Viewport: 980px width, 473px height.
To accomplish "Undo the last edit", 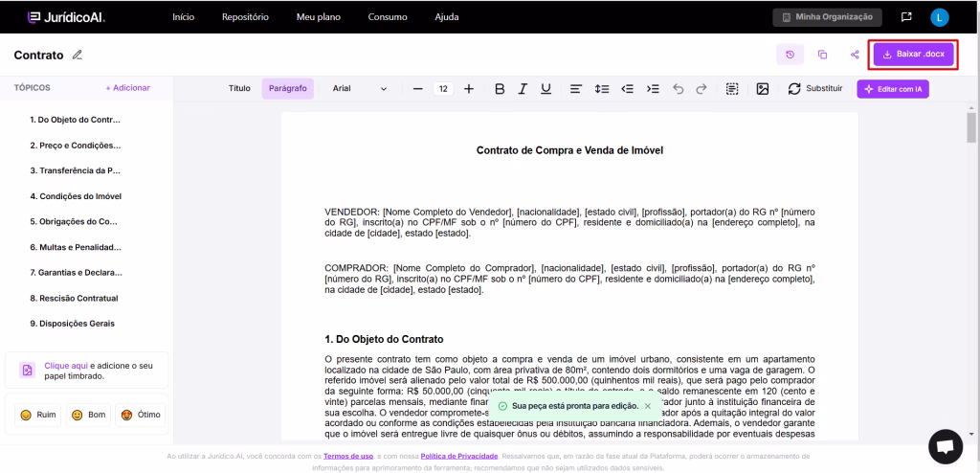I will coord(679,89).
